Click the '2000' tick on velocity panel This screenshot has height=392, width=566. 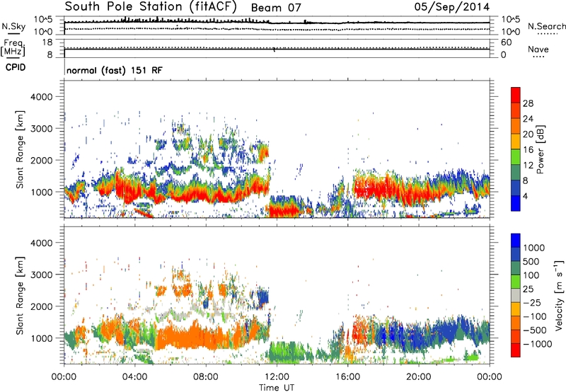click(x=41, y=306)
